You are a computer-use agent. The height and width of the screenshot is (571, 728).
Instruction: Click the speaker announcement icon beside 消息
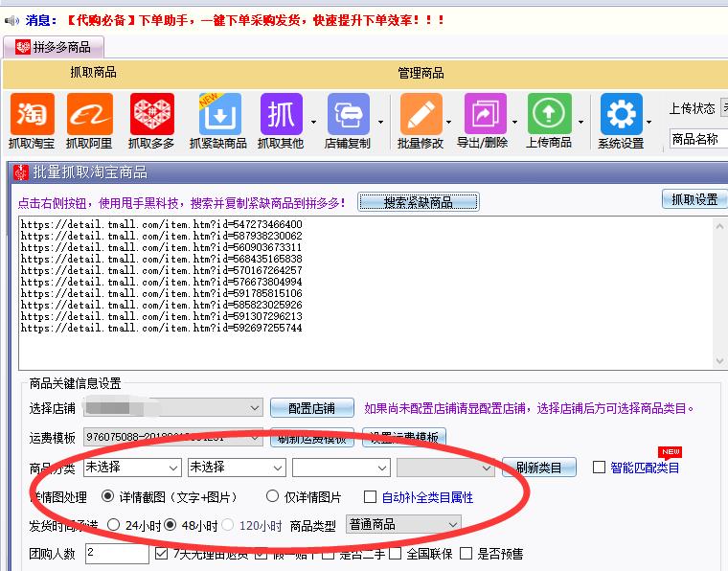pos(11,20)
